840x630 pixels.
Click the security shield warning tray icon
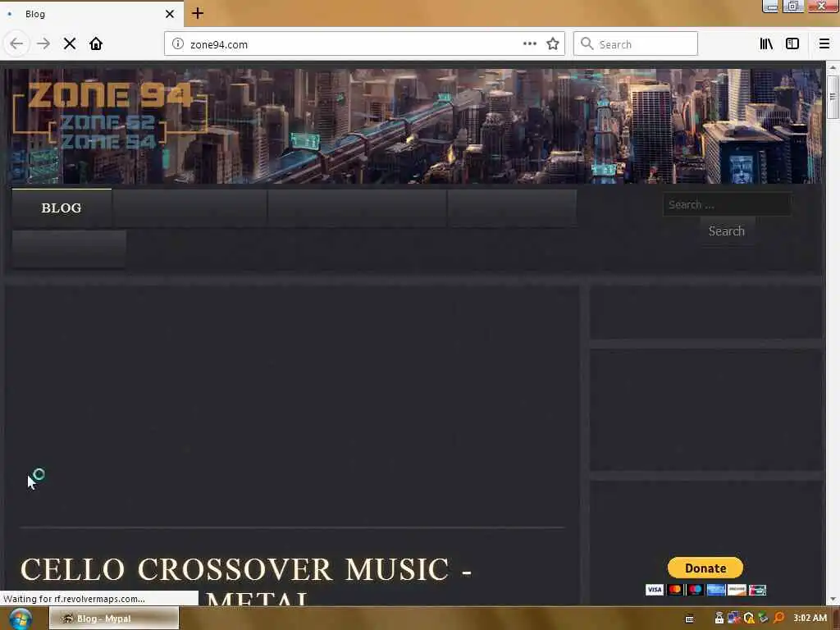(x=749, y=619)
